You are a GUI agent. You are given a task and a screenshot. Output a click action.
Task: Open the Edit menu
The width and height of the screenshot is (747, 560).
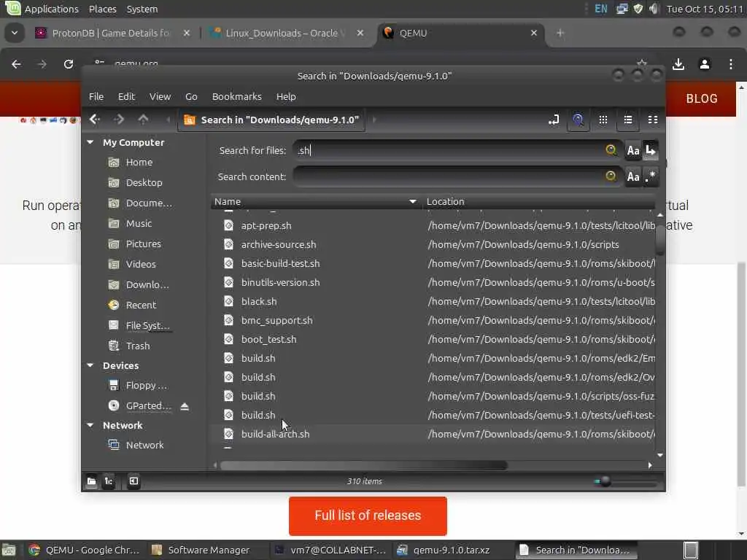(126, 97)
